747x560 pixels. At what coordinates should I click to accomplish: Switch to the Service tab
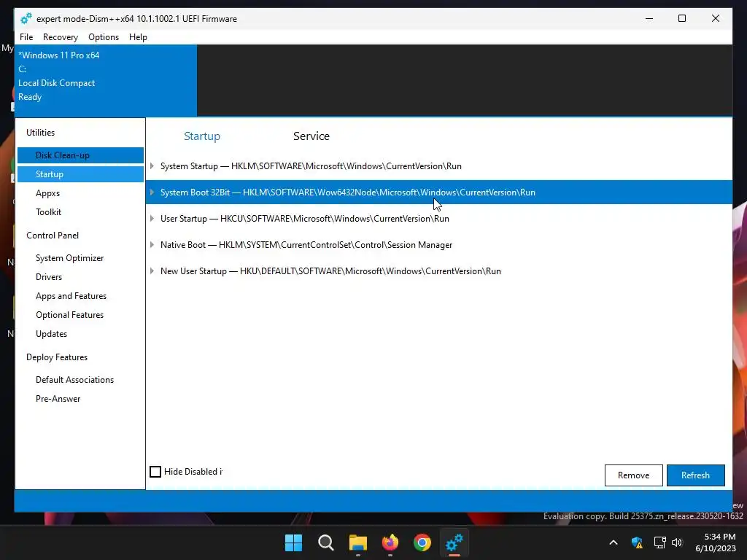311,136
